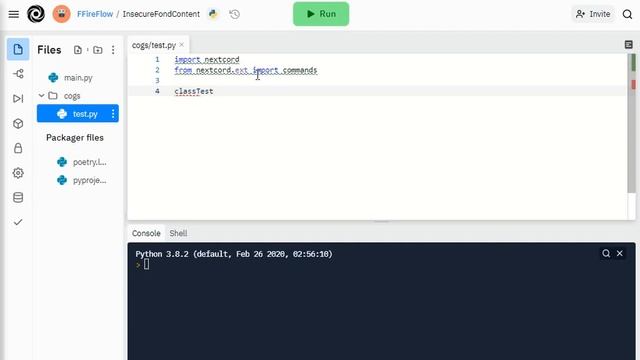
Task: Click the classTest code on line 4
Action: pos(194,91)
